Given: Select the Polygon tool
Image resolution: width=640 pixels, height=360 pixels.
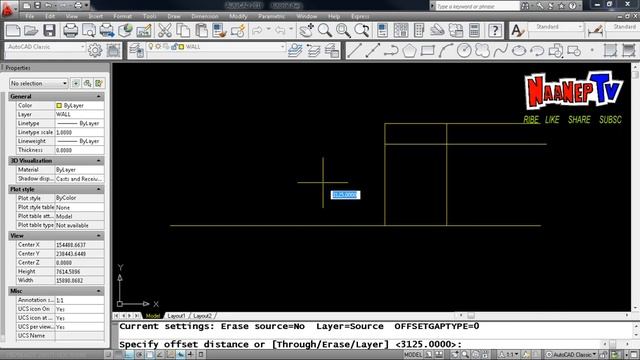Looking at the screenshot, I should [409, 51].
